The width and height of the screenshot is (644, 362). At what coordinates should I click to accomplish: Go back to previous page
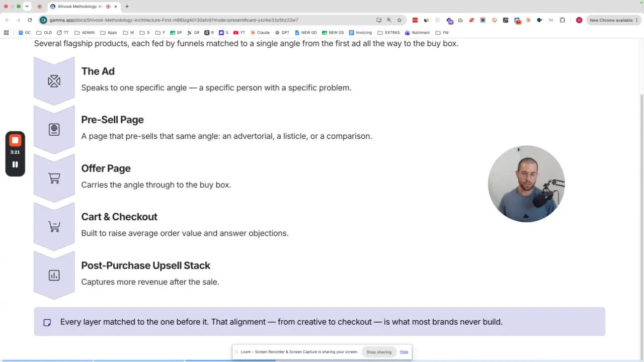click(x=7, y=20)
